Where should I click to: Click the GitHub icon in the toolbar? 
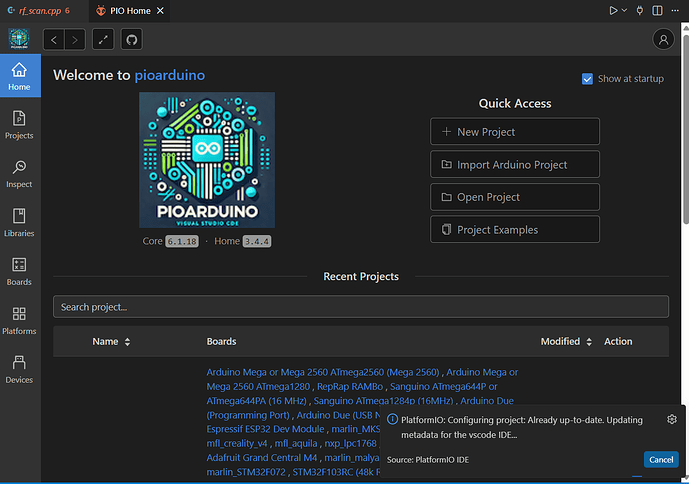click(131, 40)
